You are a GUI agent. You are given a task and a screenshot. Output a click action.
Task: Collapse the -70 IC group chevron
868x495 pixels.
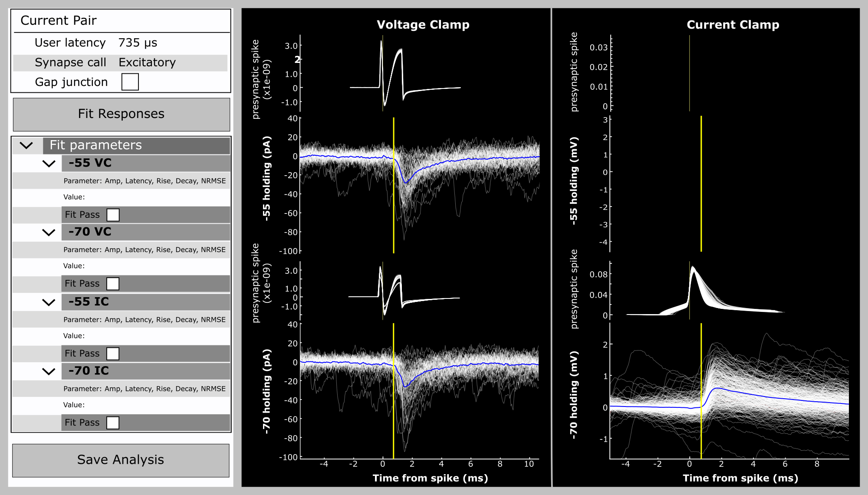[49, 371]
